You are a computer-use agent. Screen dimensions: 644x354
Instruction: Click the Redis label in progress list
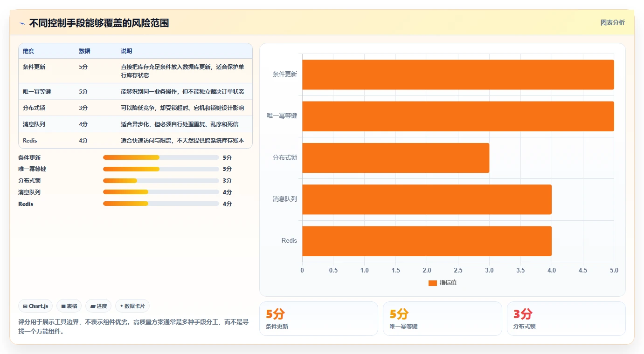click(26, 204)
